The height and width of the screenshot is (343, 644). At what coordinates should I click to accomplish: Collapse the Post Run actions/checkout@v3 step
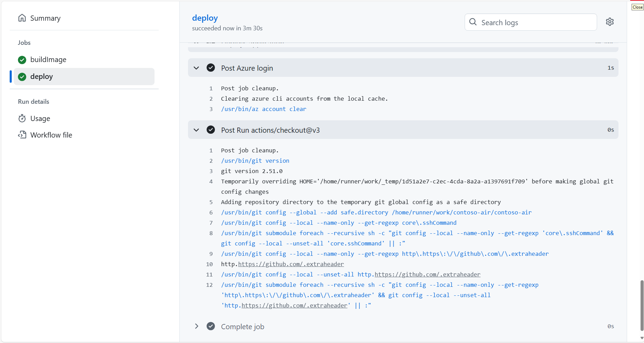(x=196, y=130)
